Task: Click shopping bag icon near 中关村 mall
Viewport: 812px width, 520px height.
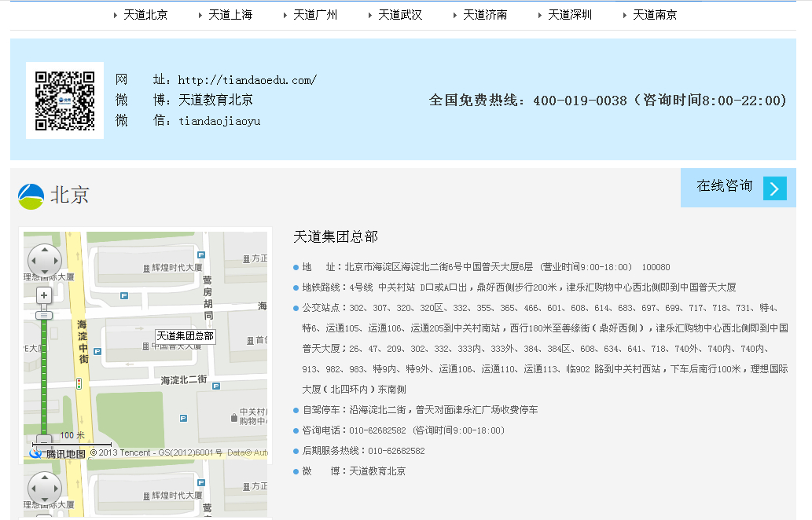Action: (233, 418)
